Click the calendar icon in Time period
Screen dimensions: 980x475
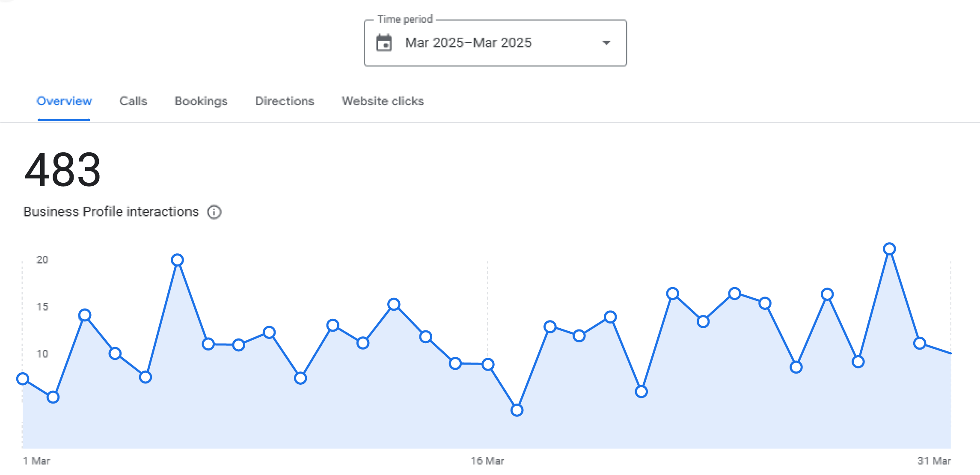(383, 43)
